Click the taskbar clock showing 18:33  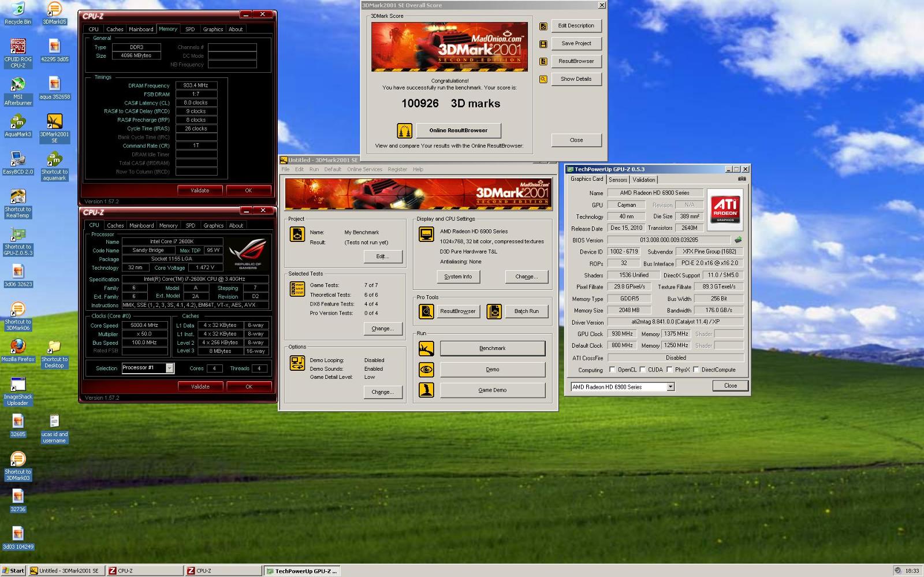[912, 571]
